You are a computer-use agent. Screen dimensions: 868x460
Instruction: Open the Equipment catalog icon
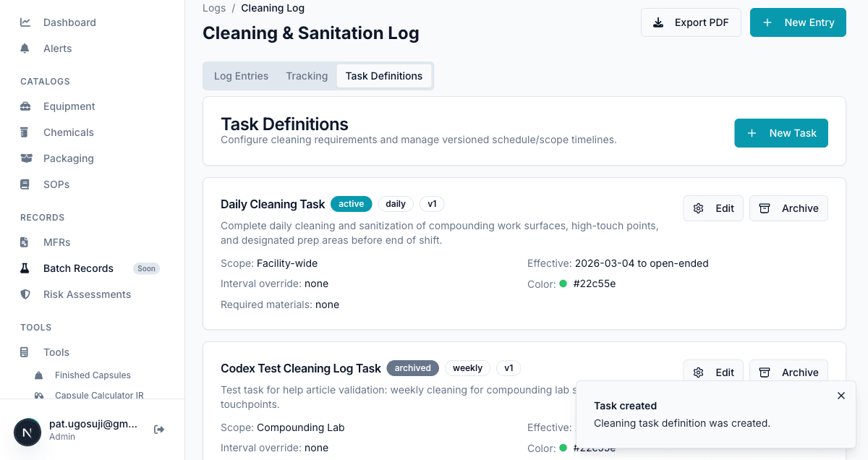pyautogui.click(x=25, y=106)
